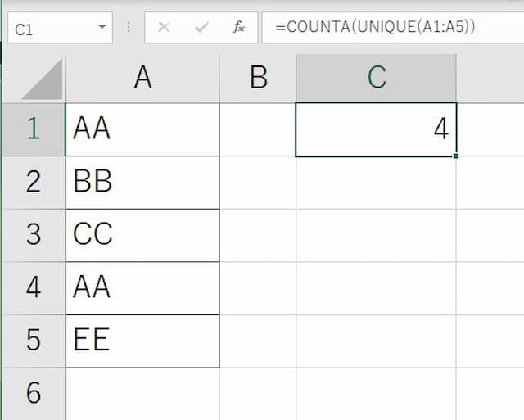The height and width of the screenshot is (420, 524).
Task: Select column C header
Action: click(x=376, y=77)
